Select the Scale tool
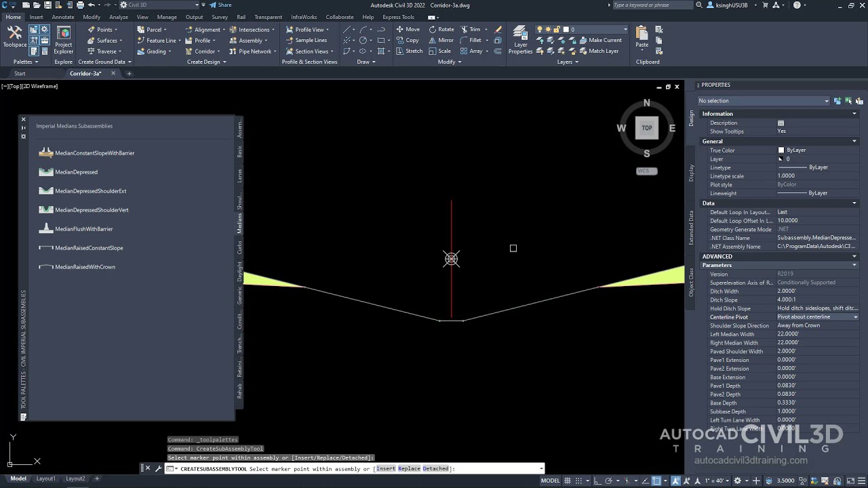The width and height of the screenshot is (868, 488). point(439,51)
